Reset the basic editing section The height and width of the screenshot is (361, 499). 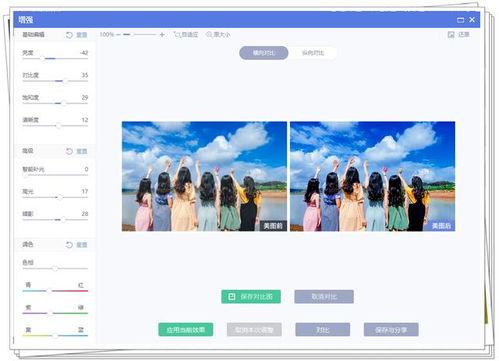point(77,35)
